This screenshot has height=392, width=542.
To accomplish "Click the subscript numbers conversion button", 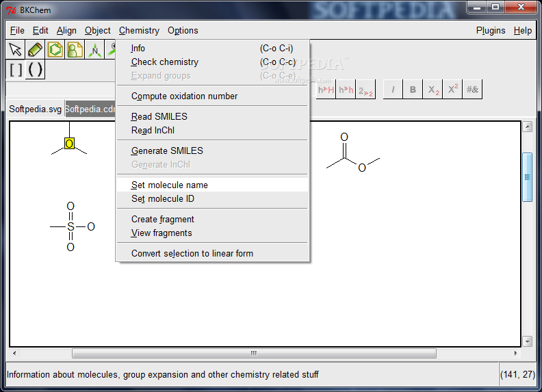I will 365,90.
